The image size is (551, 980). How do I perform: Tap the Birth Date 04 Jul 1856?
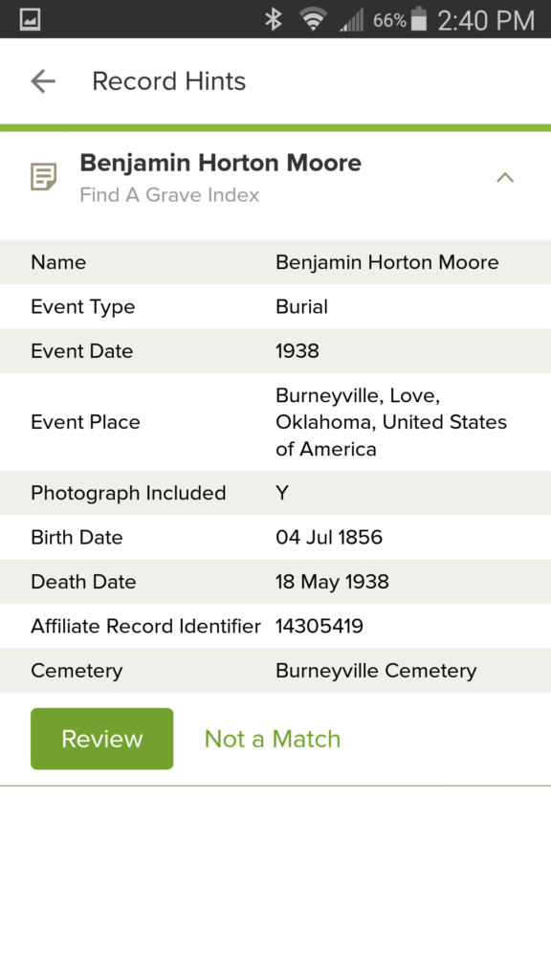pyautogui.click(x=329, y=538)
